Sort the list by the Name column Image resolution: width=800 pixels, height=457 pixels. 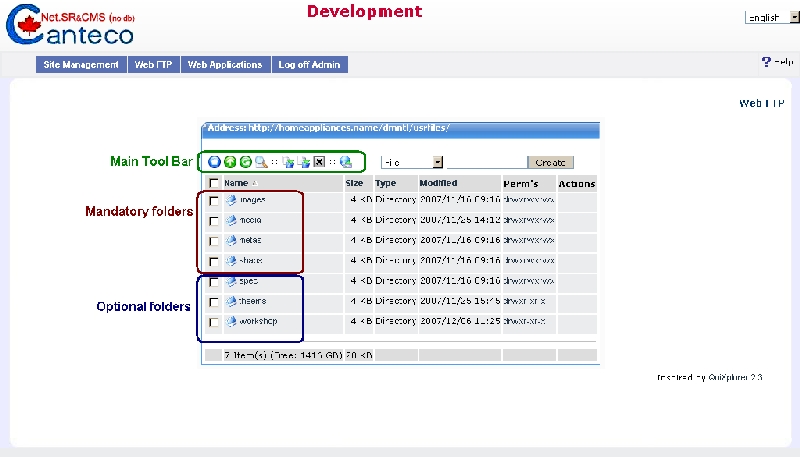(x=236, y=184)
